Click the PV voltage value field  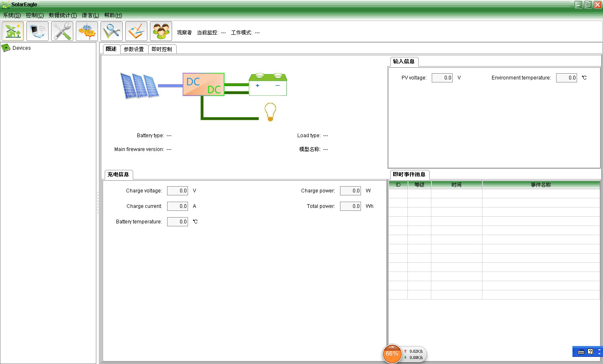tap(442, 78)
